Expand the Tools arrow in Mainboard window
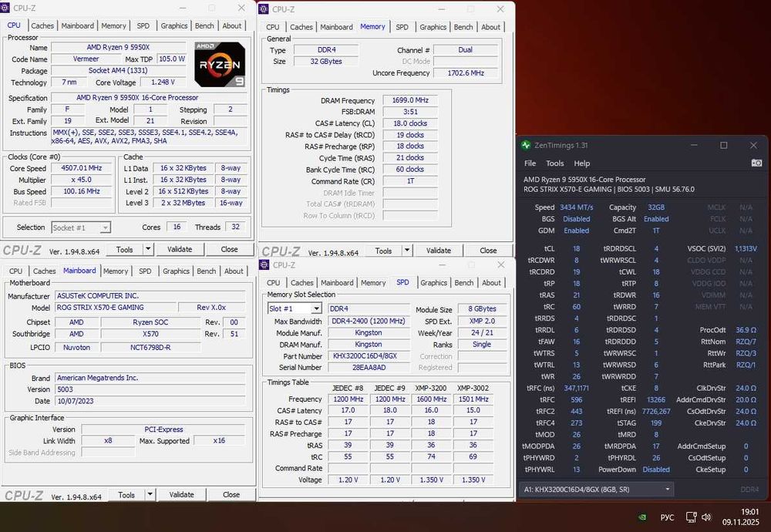 click(150, 495)
